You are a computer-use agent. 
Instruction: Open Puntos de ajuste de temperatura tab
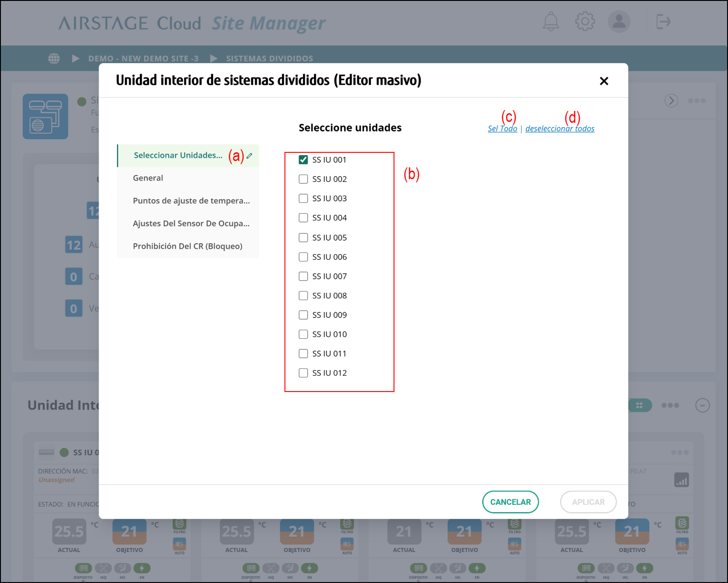tap(191, 201)
